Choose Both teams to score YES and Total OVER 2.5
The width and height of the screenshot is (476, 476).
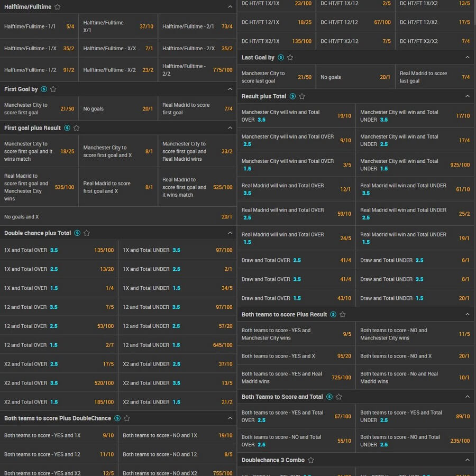[296, 416]
